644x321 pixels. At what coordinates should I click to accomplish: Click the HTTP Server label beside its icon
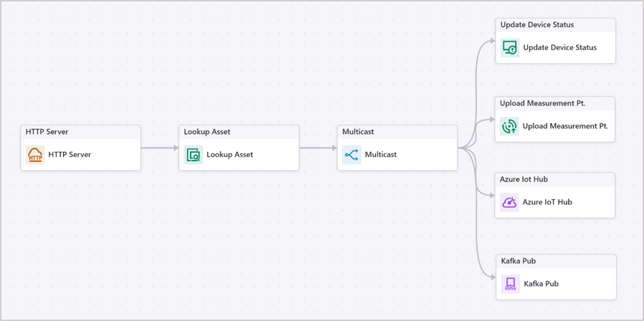70,155
